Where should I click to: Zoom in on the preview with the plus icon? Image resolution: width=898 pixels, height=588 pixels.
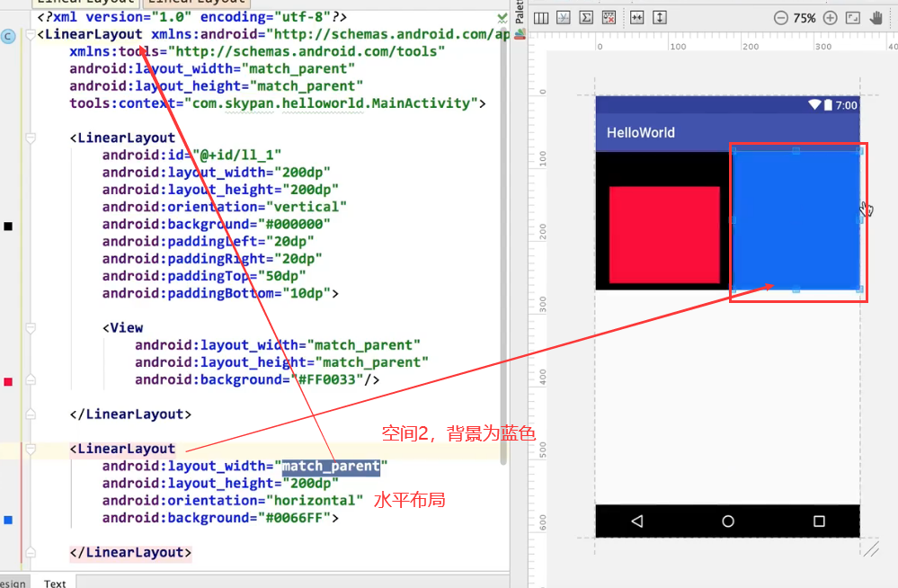pos(830,16)
